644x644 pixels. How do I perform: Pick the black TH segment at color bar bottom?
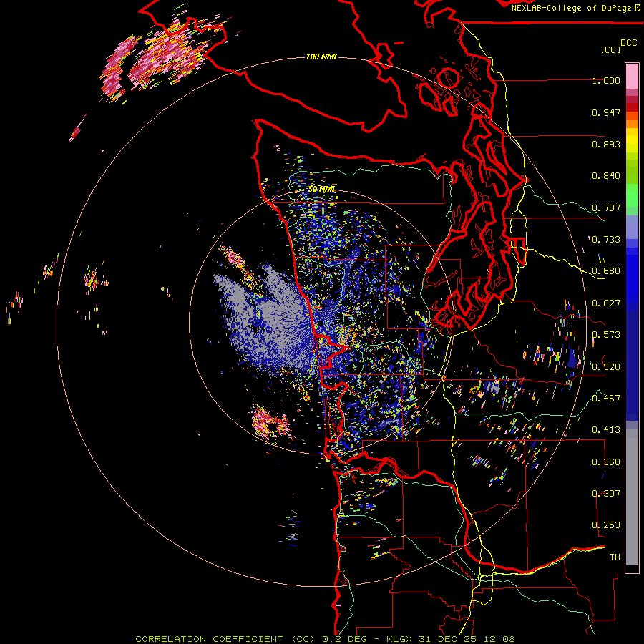tap(632, 569)
